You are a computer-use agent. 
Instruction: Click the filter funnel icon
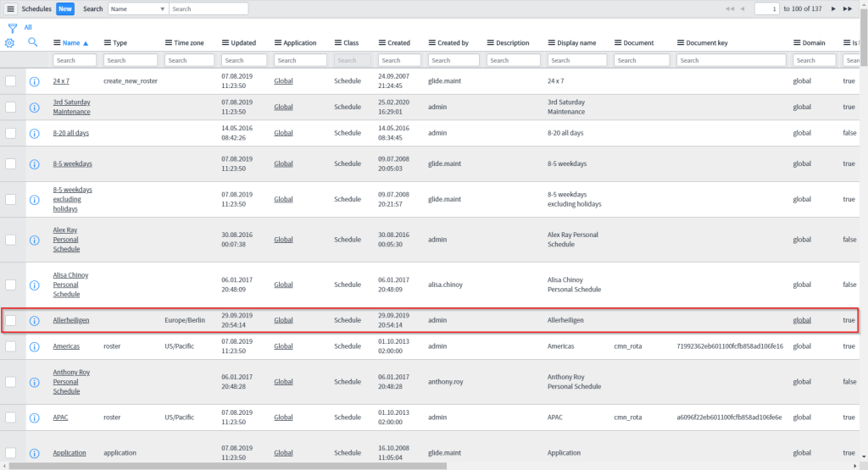[x=12, y=27]
